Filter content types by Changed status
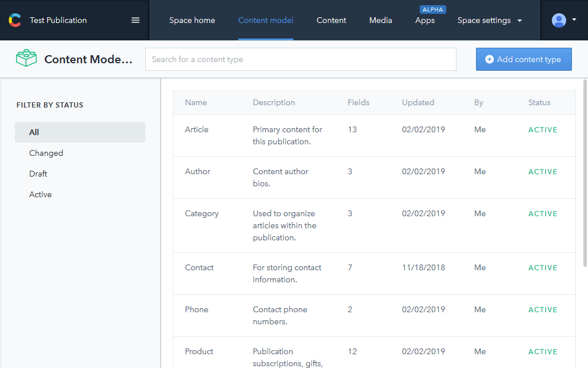 click(46, 153)
